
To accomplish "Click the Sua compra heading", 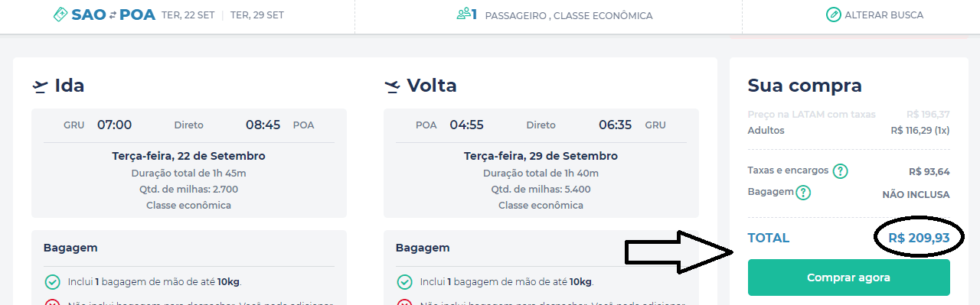I will (x=805, y=86).
